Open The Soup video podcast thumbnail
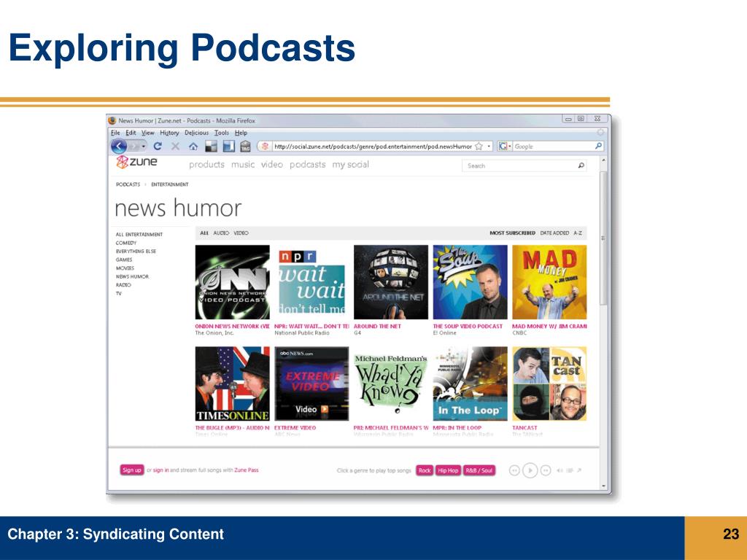The width and height of the screenshot is (747, 560). (471, 282)
